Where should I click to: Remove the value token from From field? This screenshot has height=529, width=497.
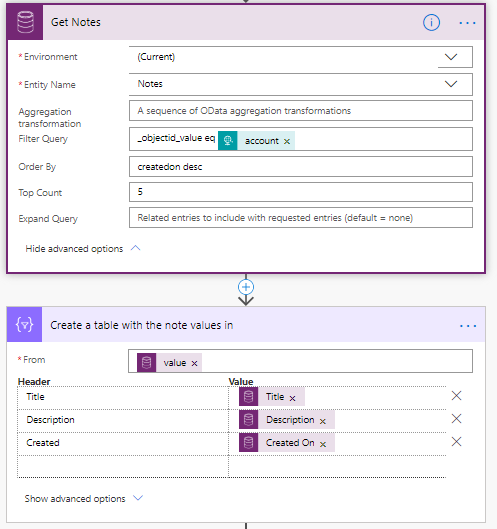194,363
